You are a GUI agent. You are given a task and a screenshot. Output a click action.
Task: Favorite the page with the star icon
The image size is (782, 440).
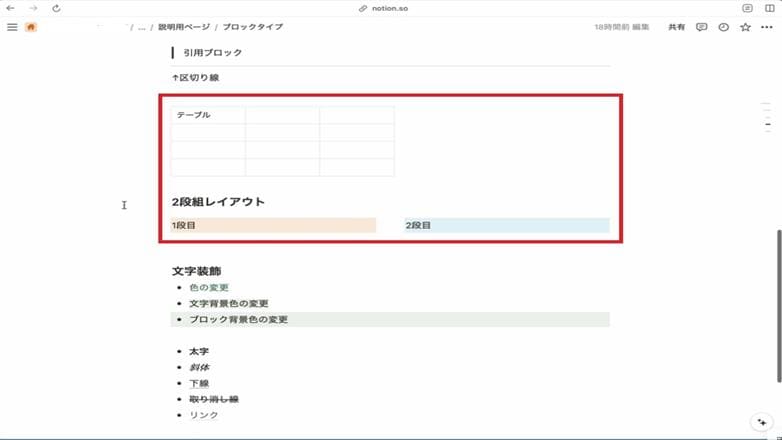[x=745, y=27]
